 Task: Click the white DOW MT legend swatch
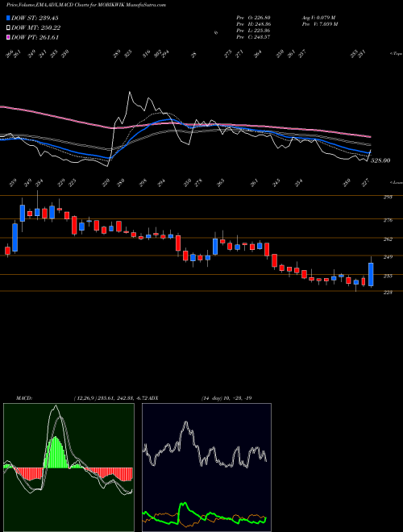(x=9, y=28)
